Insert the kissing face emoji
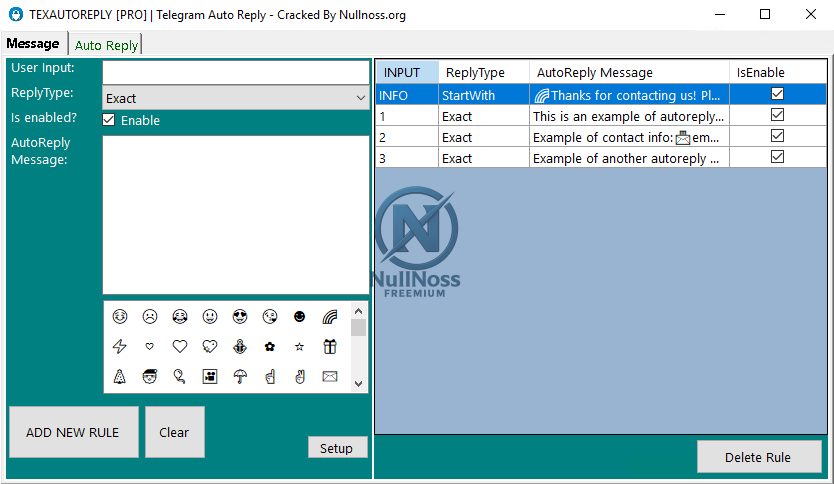Viewport: 834px width, 484px height. coord(270,317)
